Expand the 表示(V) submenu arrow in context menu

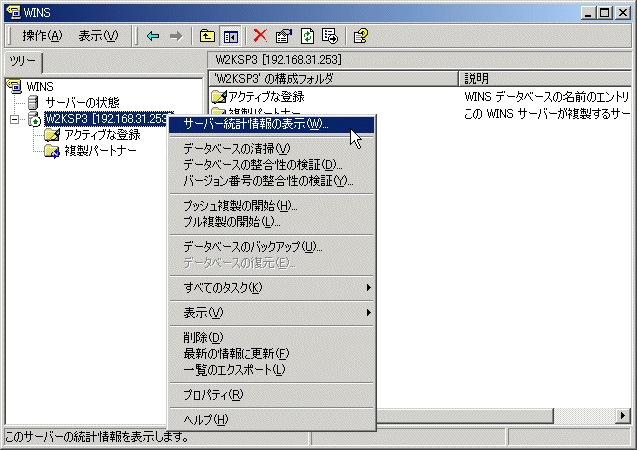coord(368,312)
